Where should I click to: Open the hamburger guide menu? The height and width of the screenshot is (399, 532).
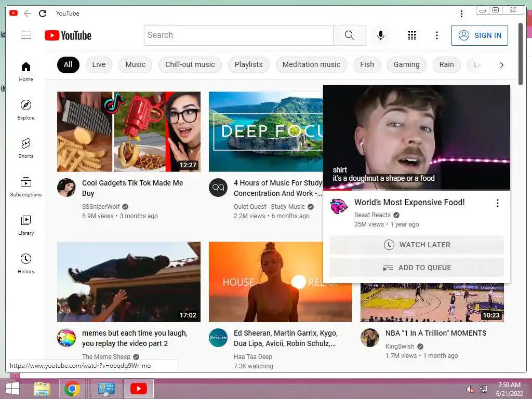coord(26,35)
